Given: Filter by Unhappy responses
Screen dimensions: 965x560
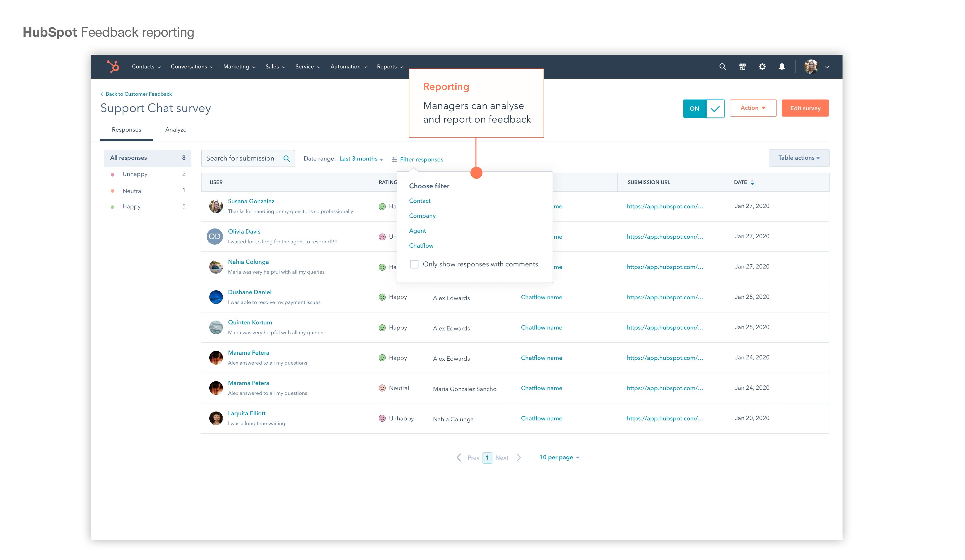Looking at the screenshot, I should pyautogui.click(x=148, y=174).
